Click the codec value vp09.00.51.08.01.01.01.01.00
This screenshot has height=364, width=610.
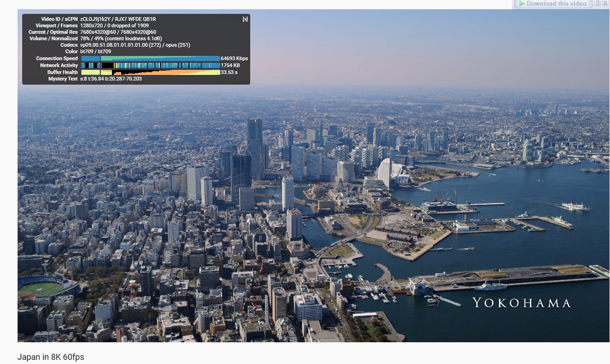pyautogui.click(x=114, y=45)
